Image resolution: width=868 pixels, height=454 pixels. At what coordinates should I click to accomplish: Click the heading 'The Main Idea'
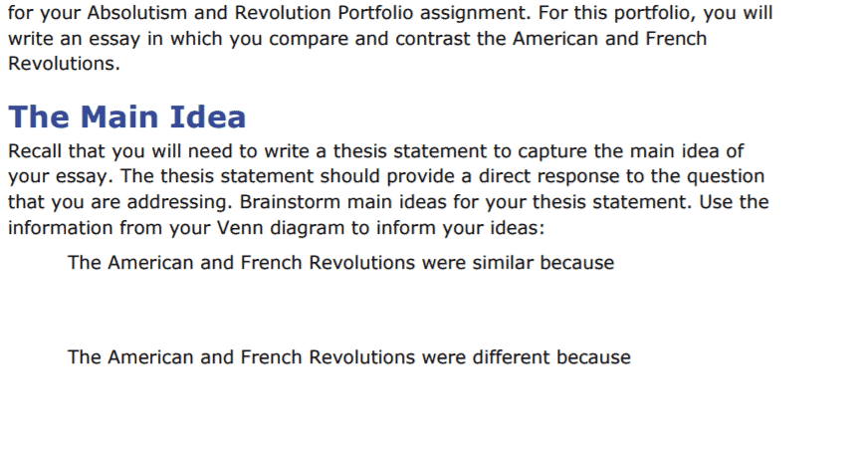pos(126,117)
